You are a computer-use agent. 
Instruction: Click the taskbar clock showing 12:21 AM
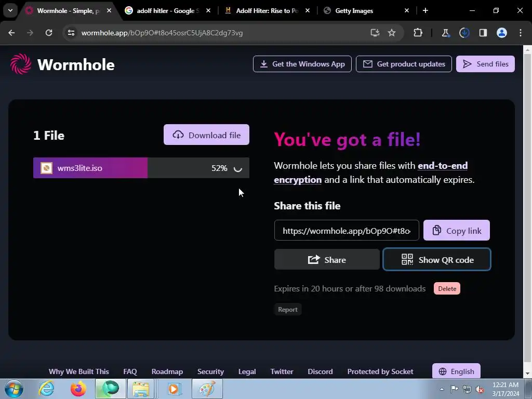click(505, 389)
